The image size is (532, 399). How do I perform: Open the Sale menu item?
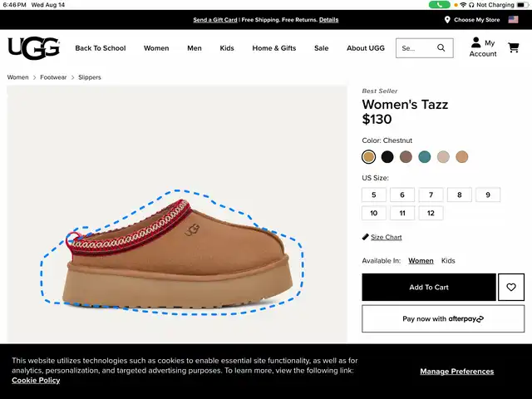(321, 48)
